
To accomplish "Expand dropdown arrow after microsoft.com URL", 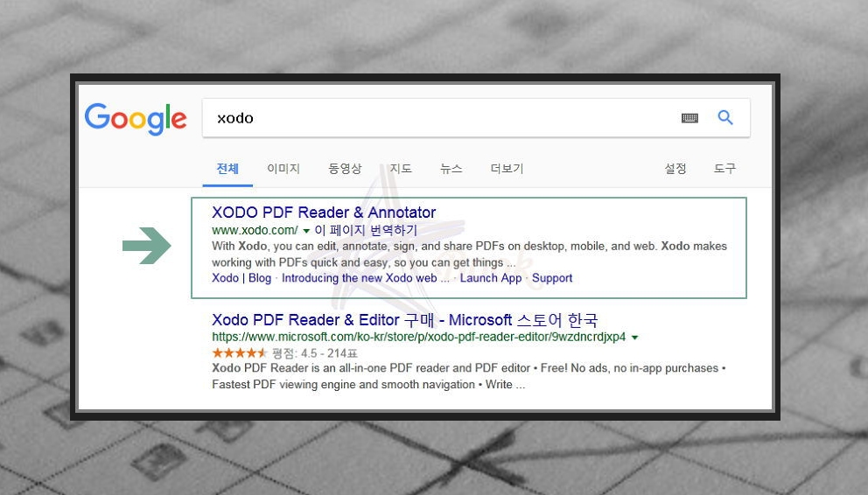I will coord(635,338).
